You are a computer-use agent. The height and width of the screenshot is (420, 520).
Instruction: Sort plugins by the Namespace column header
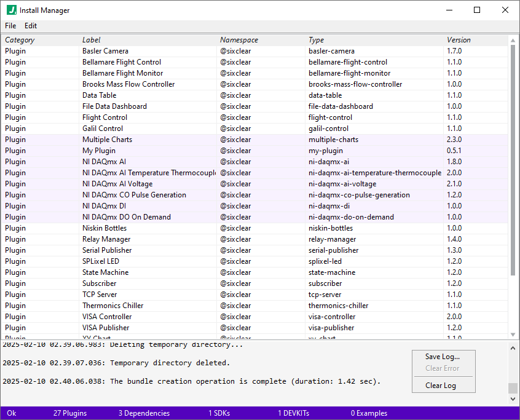(x=238, y=39)
